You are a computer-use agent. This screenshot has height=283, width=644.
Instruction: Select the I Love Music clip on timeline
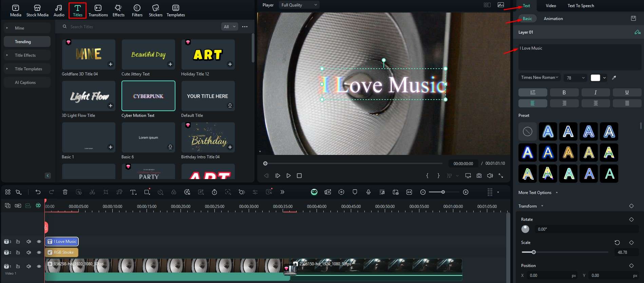coord(62,242)
